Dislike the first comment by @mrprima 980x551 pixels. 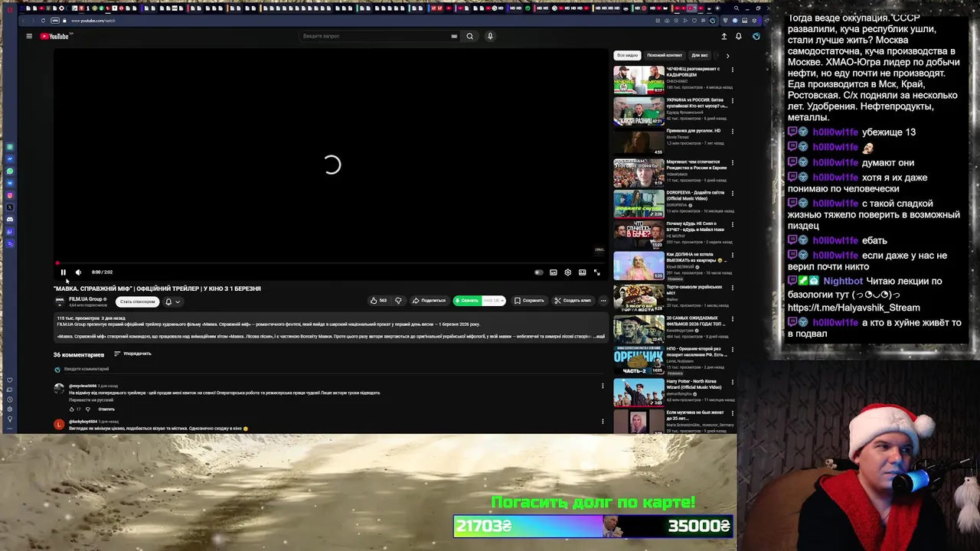click(x=87, y=409)
